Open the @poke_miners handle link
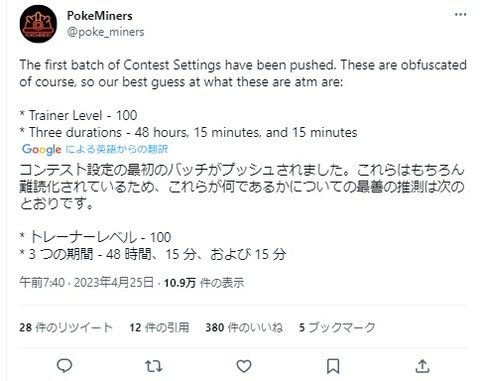 (106, 32)
